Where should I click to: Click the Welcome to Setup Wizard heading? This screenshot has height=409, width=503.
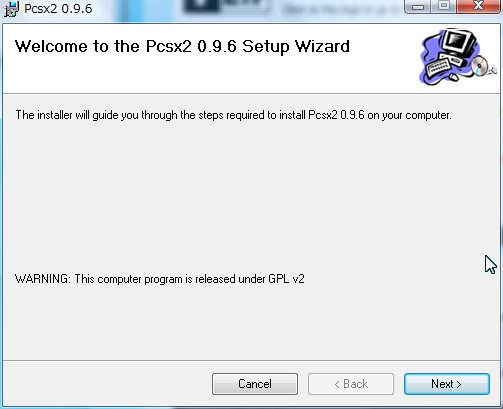click(182, 46)
